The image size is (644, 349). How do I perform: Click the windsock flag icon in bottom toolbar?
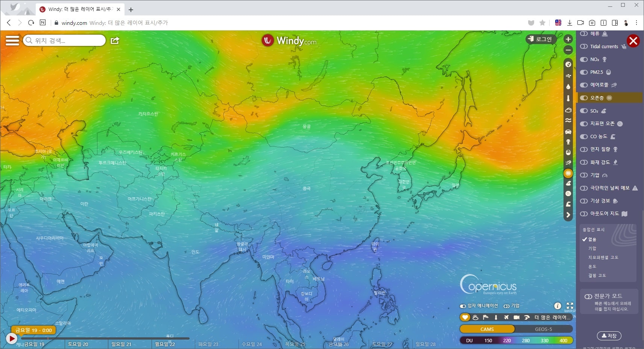pos(486,317)
